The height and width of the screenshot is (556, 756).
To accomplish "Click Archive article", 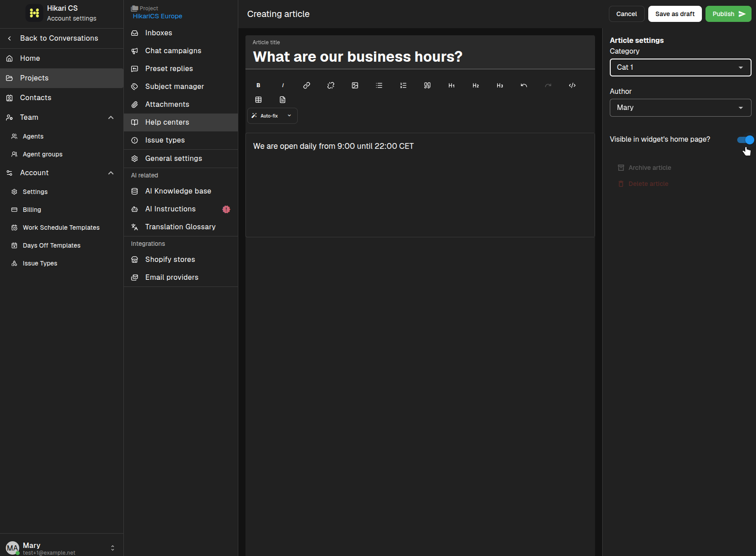I will click(x=644, y=168).
